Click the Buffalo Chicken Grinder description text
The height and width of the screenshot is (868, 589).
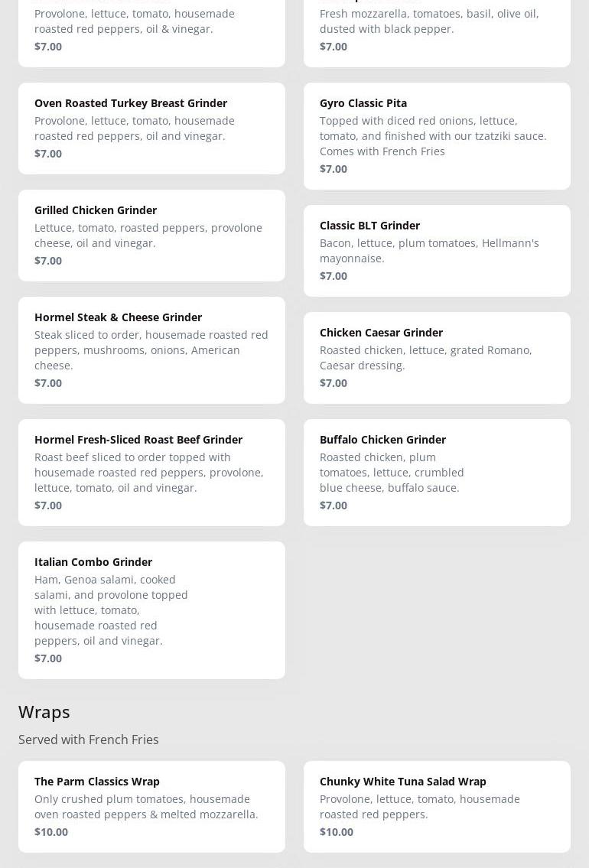(392, 473)
